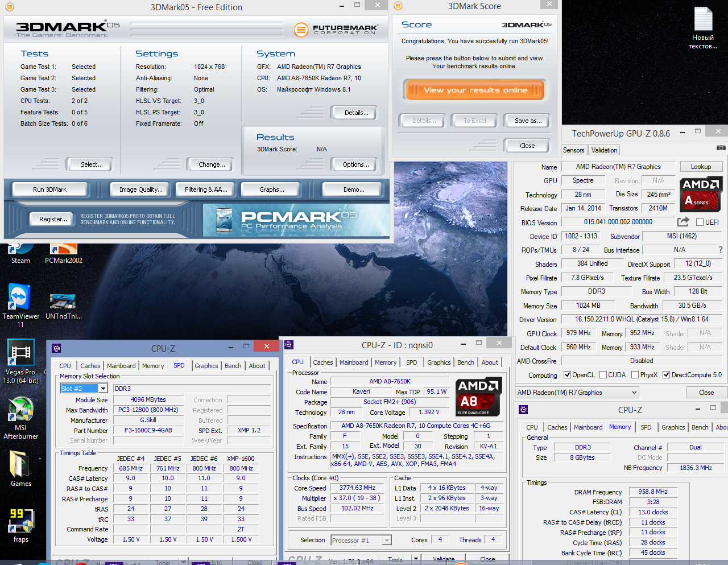Click DRAM Frequency value 958.8 MHz

click(653, 492)
